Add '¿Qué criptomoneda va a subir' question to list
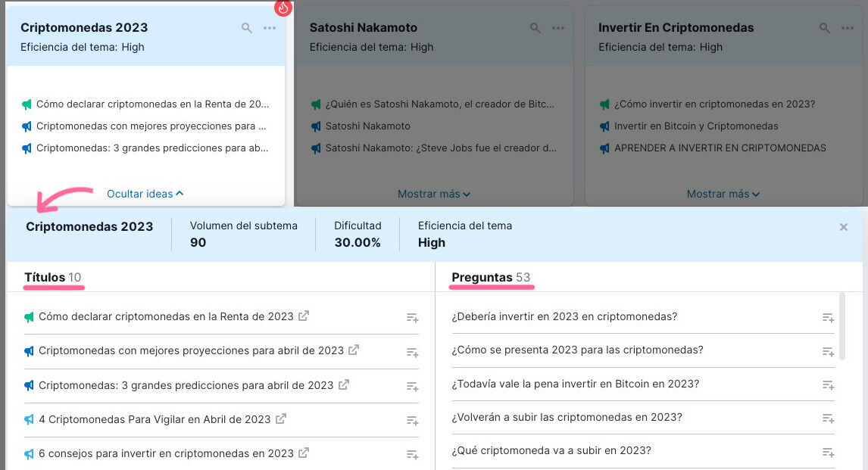Image resolution: width=868 pixels, height=470 pixels. [828, 452]
